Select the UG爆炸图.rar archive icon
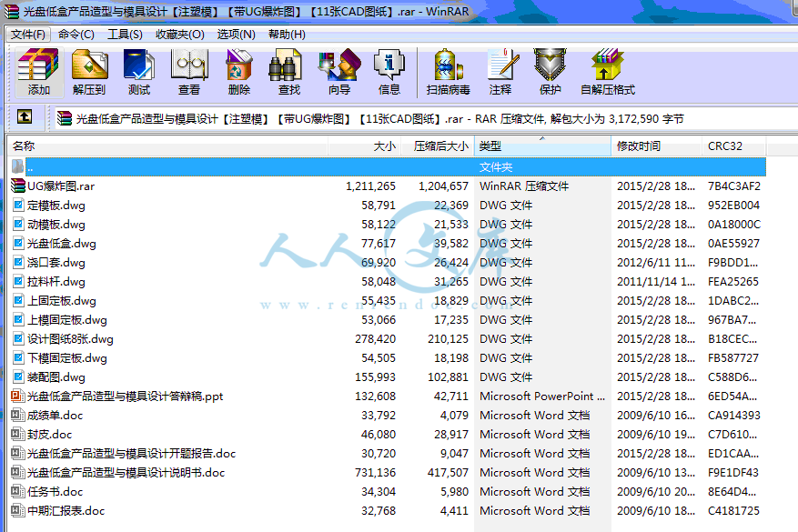This screenshot has height=532, width=798. [x=18, y=186]
